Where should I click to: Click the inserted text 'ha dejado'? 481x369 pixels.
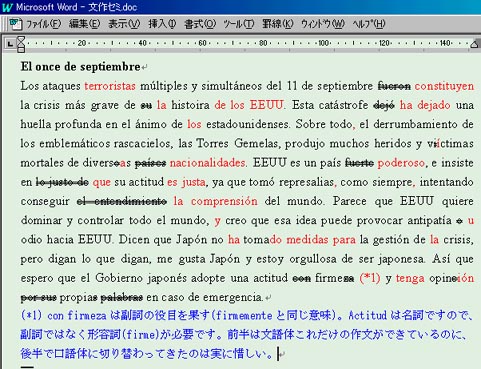click(x=425, y=105)
